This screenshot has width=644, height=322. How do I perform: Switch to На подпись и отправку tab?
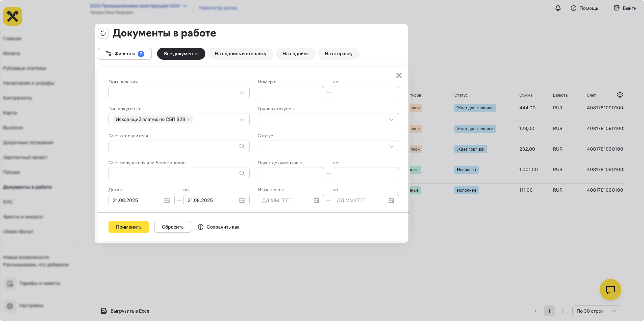pyautogui.click(x=241, y=54)
